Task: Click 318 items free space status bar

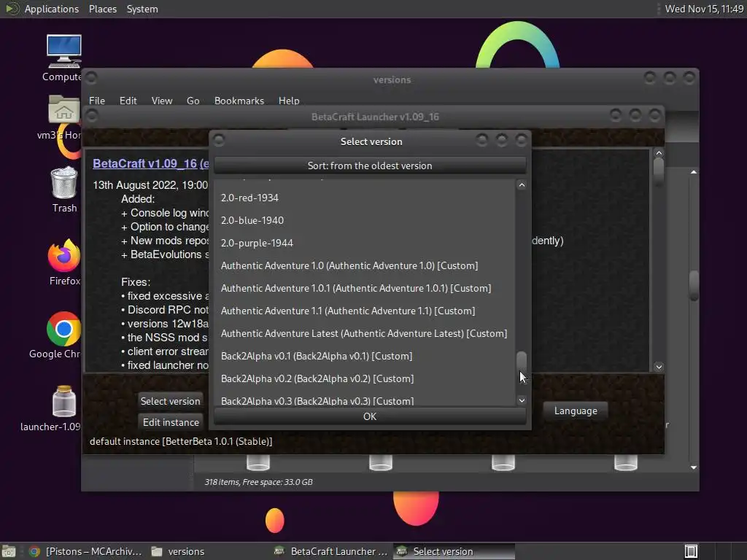Action: (259, 482)
